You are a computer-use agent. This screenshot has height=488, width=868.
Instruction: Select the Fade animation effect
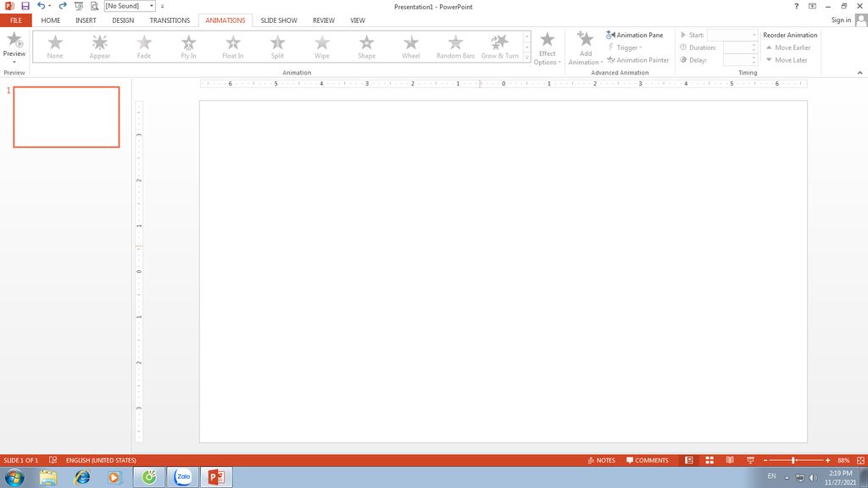coord(144,47)
